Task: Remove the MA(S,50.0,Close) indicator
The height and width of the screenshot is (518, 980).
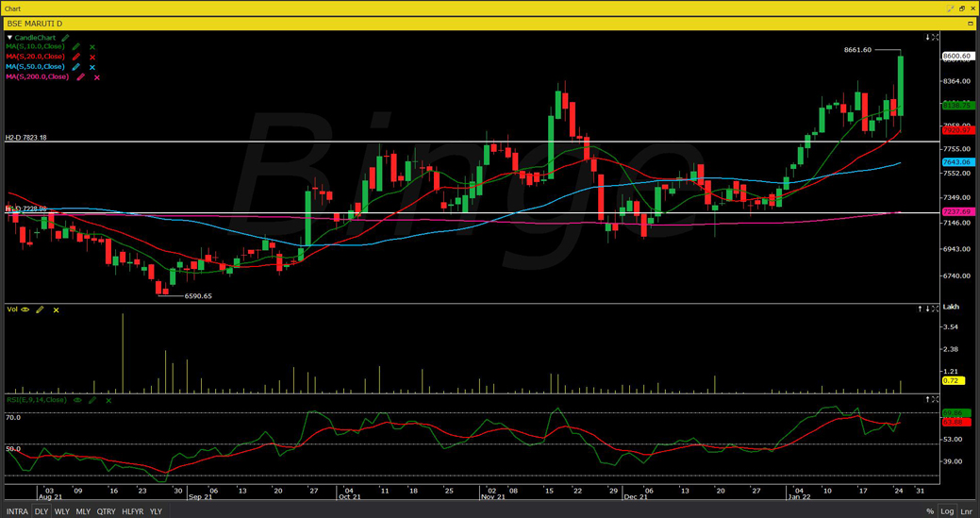Action: 91,67
